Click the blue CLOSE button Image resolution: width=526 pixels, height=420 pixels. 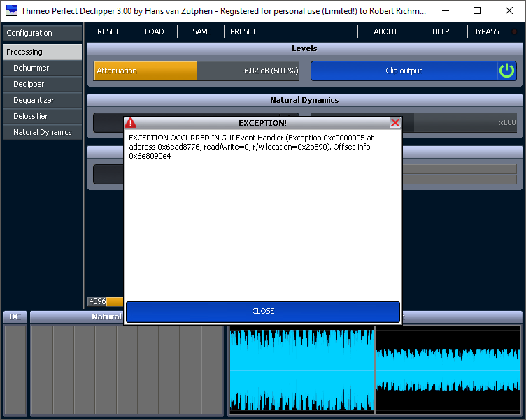click(x=263, y=312)
